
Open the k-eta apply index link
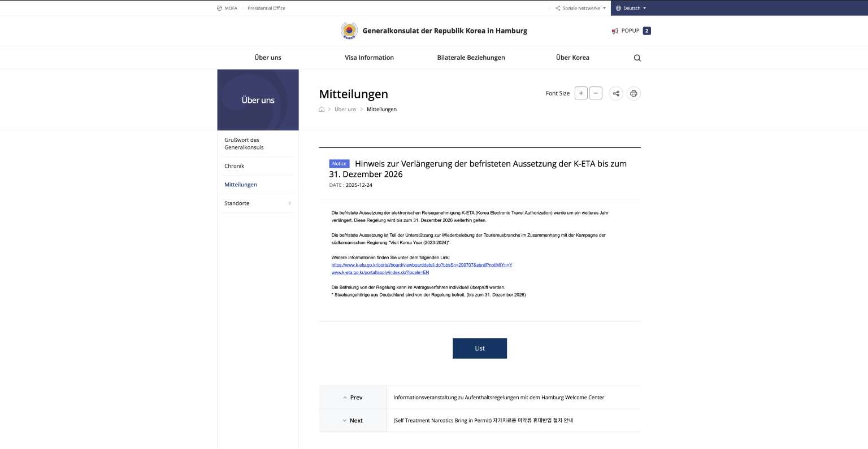(380, 272)
